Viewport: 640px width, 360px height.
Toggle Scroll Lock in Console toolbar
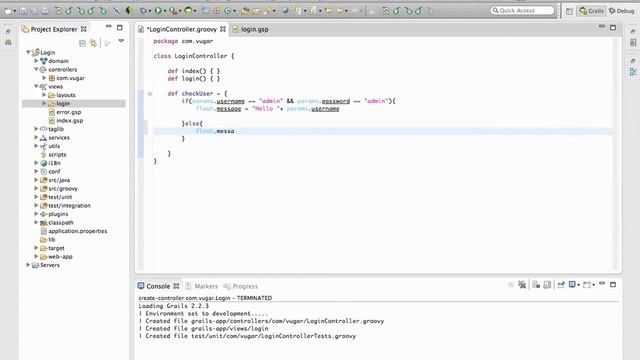547,284
